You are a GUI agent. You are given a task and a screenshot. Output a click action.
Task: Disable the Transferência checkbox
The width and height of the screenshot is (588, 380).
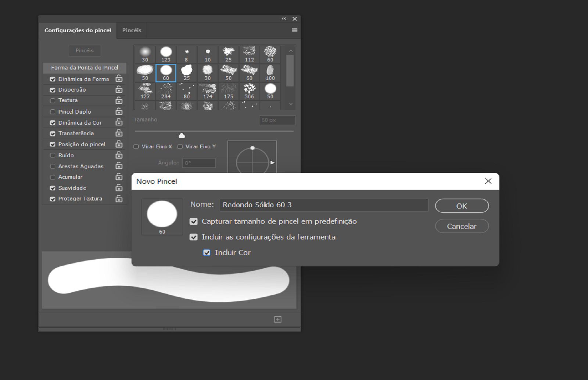[53, 134]
